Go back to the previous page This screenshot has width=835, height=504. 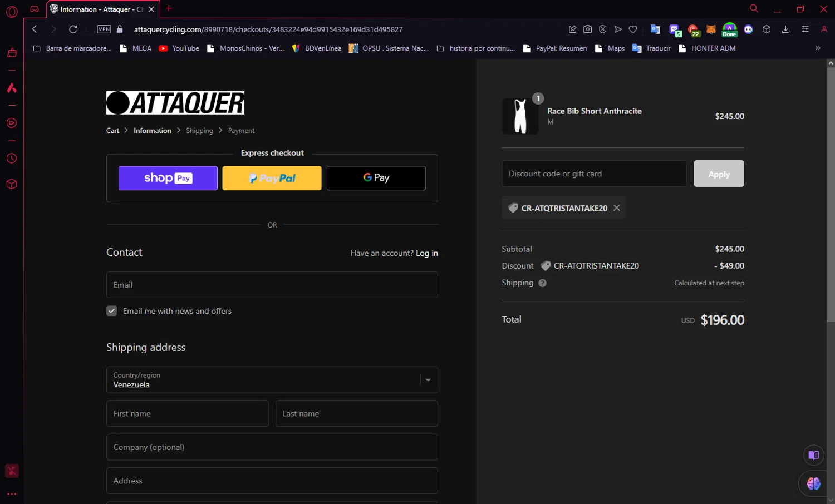(x=35, y=29)
